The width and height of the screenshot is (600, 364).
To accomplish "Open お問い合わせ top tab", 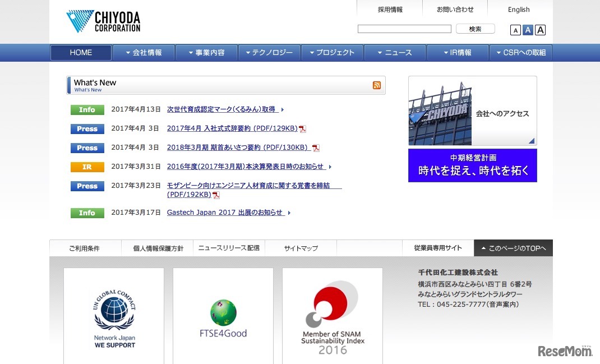I will coord(455,10).
